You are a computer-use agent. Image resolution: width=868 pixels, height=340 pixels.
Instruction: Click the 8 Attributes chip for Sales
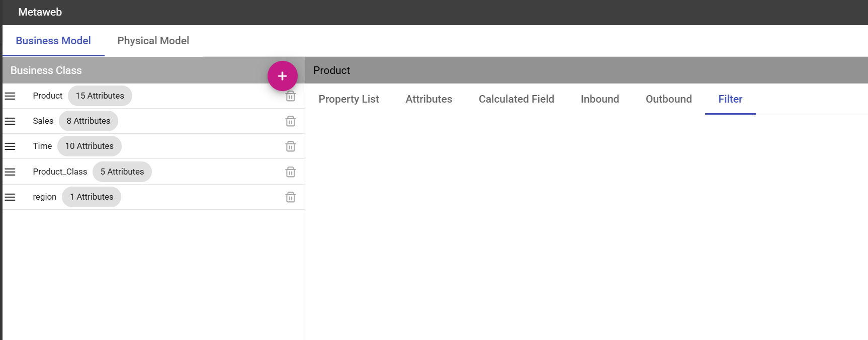pos(89,121)
